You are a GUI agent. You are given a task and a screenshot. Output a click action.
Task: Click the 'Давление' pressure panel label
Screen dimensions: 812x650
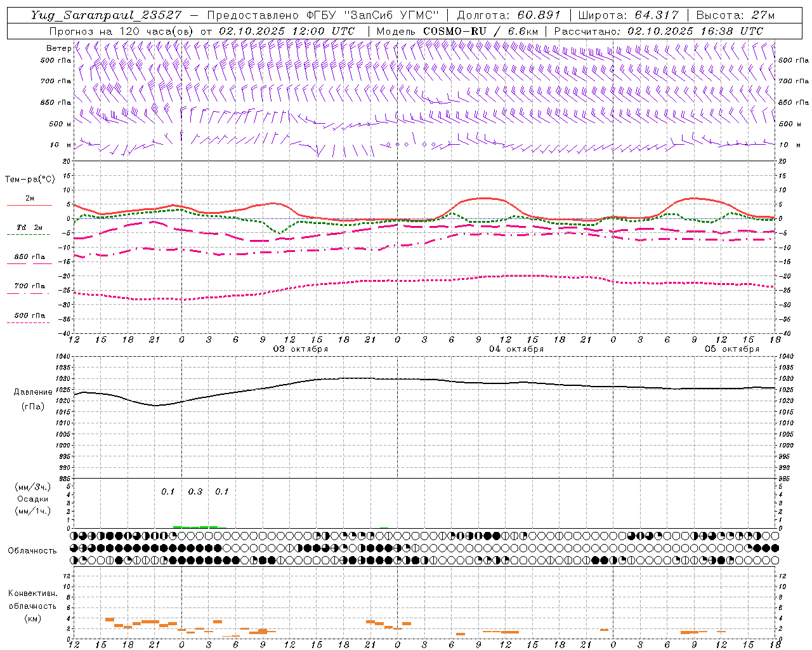pos(33,392)
